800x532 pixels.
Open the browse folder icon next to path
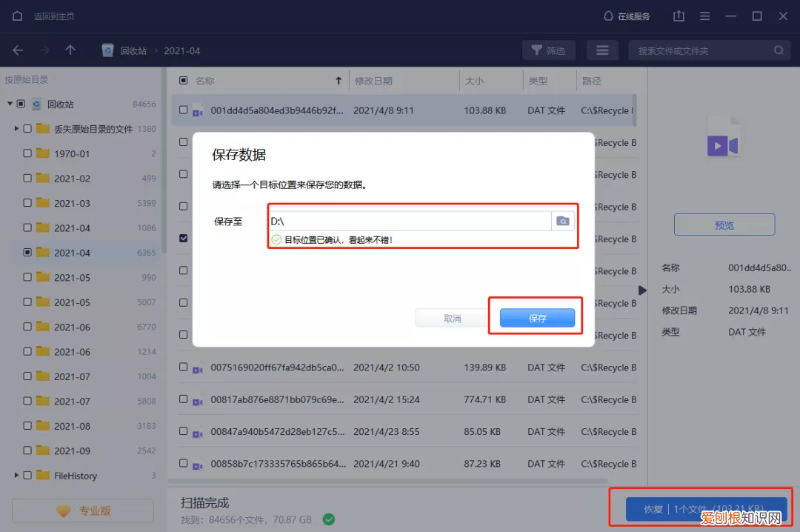click(563, 221)
